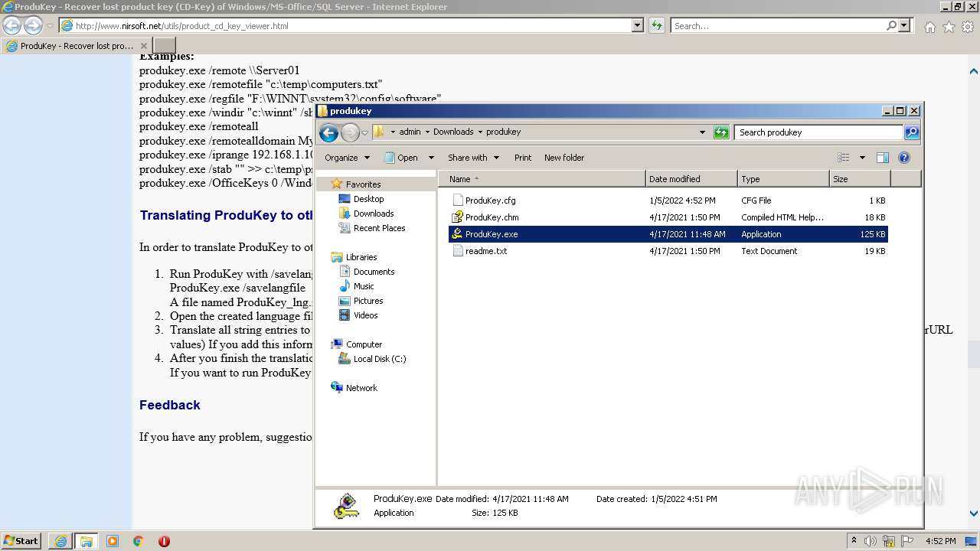This screenshot has height=551, width=980.
Task: Open the File Explorer taskbar icon
Action: click(x=86, y=541)
